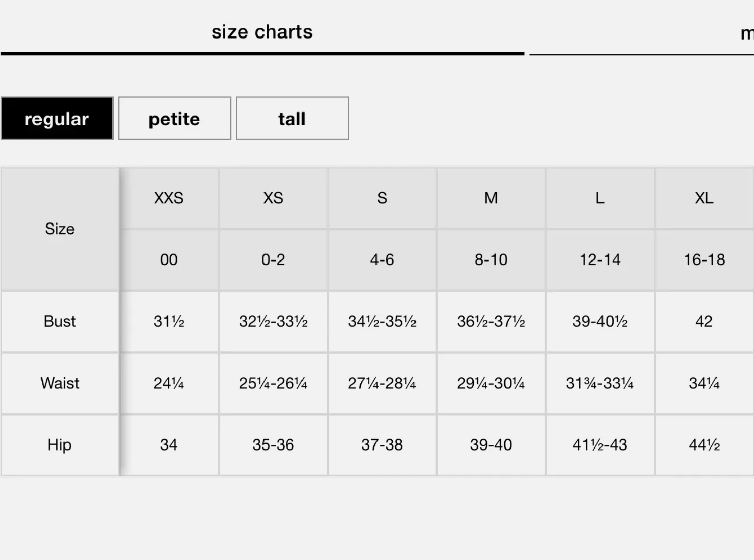The width and height of the screenshot is (754, 560).
Task: Click the 31½ bust measurement cell
Action: coord(169,321)
